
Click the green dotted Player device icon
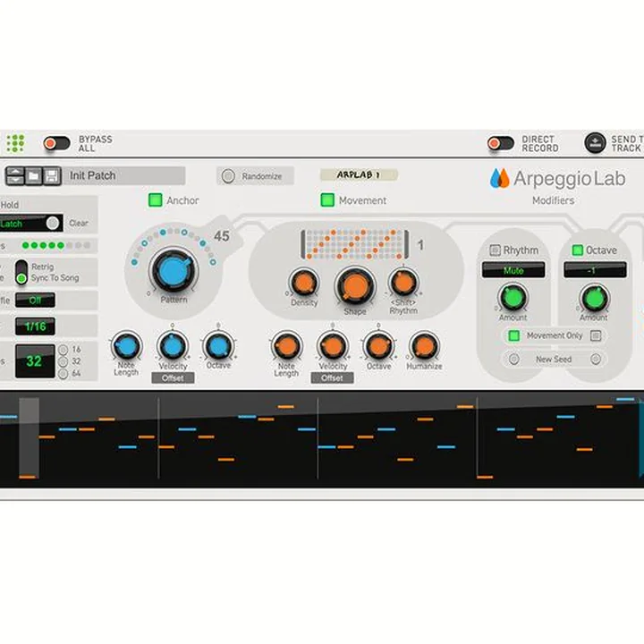point(15,143)
